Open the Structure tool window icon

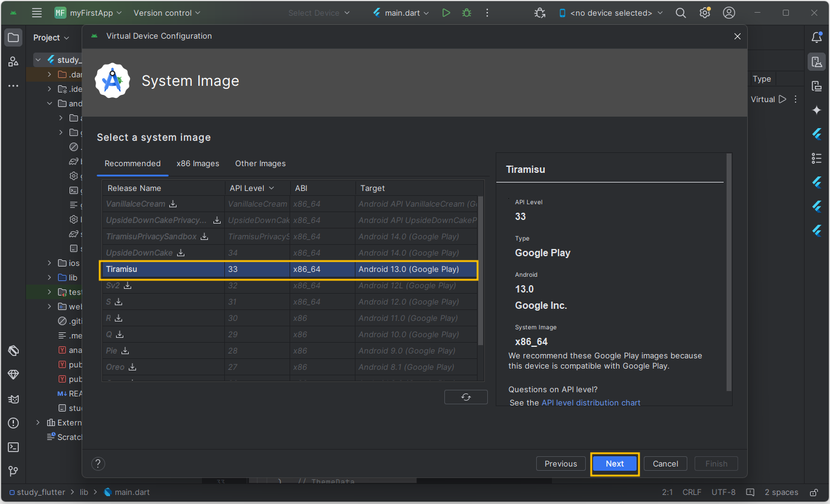pyautogui.click(x=13, y=62)
